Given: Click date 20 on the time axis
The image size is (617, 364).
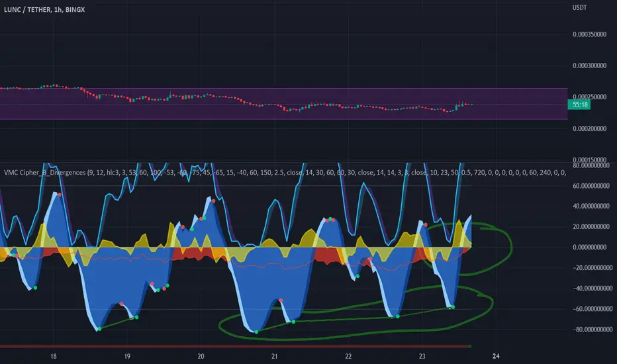Looking at the screenshot, I should pos(201,357).
